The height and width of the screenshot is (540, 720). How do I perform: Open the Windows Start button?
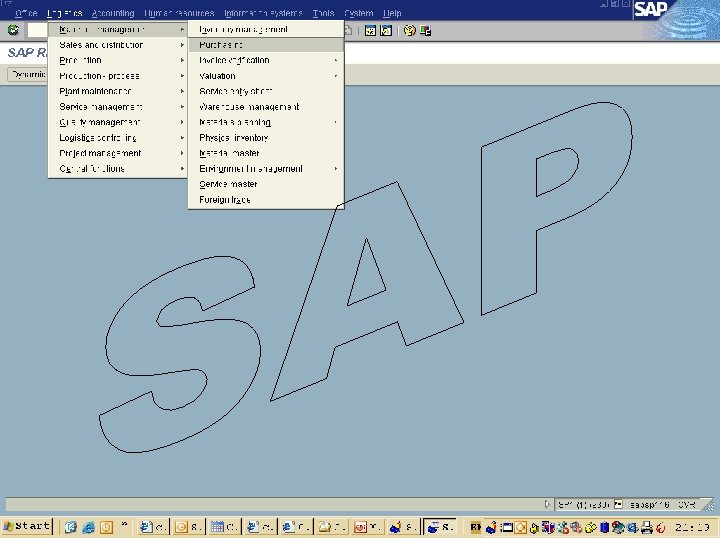(27, 526)
